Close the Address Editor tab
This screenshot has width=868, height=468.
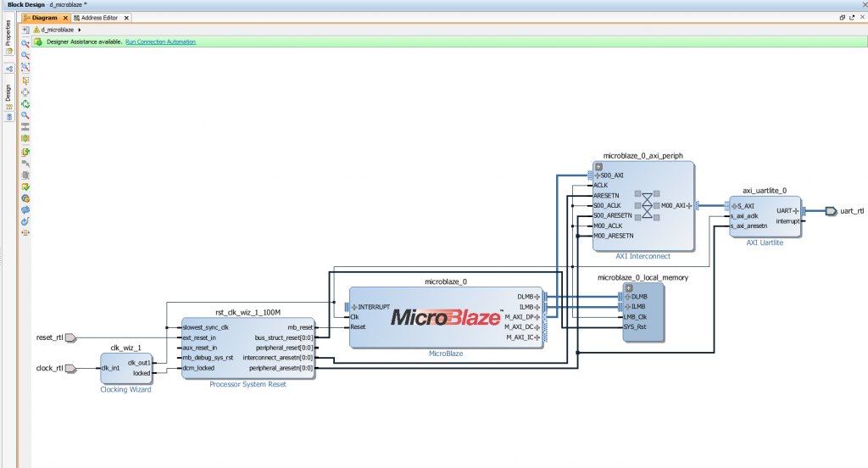[x=126, y=18]
